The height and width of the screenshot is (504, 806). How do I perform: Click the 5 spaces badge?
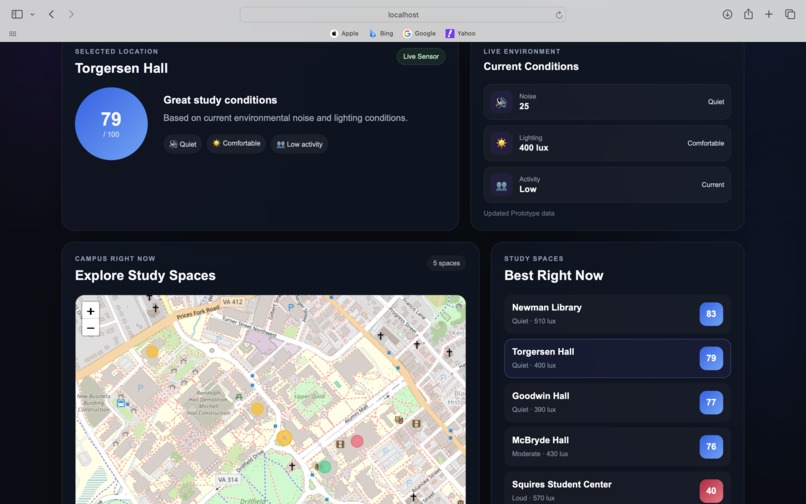(446, 263)
